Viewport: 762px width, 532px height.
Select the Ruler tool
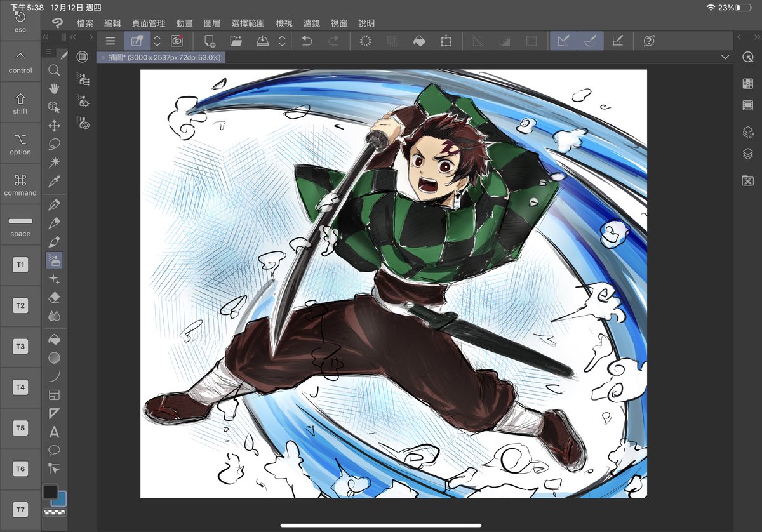pyautogui.click(x=55, y=413)
